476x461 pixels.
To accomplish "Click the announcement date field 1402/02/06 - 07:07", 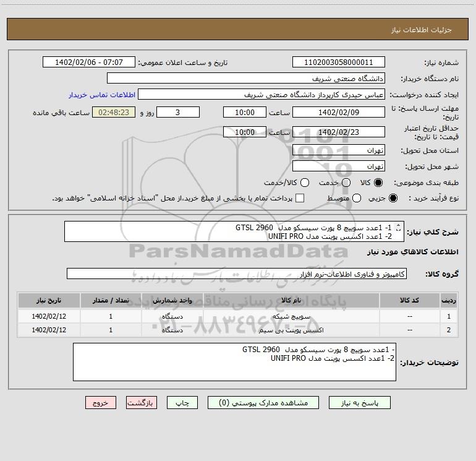I will [x=89, y=62].
